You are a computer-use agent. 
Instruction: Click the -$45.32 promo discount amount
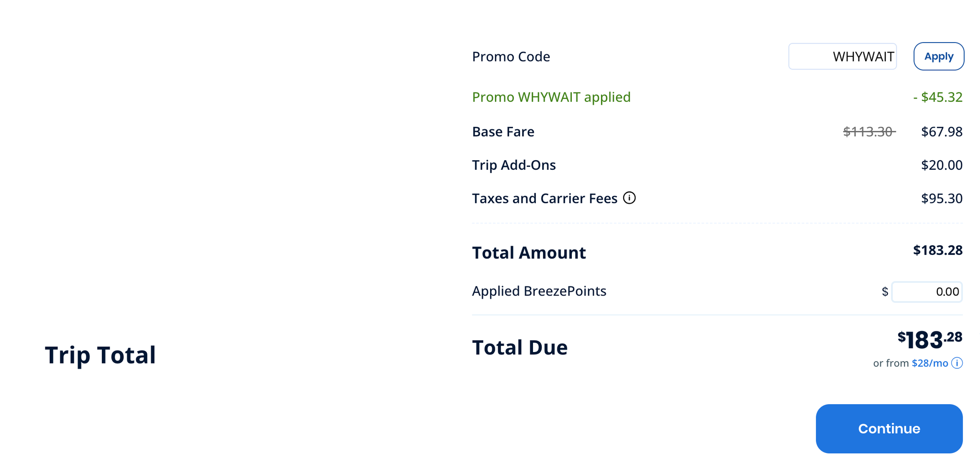click(937, 97)
